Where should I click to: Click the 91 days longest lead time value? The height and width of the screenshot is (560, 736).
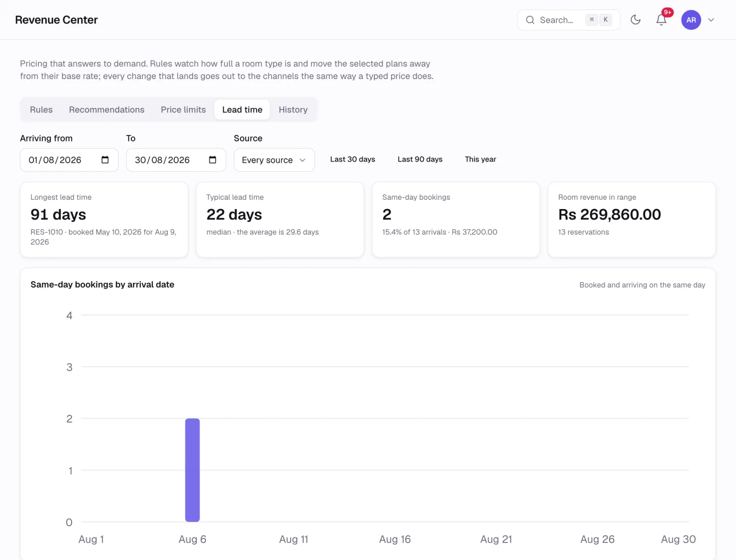click(x=58, y=214)
